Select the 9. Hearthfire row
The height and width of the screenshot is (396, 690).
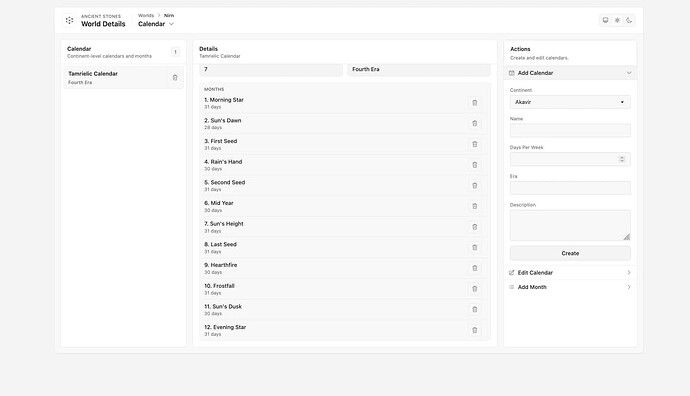pos(345,268)
